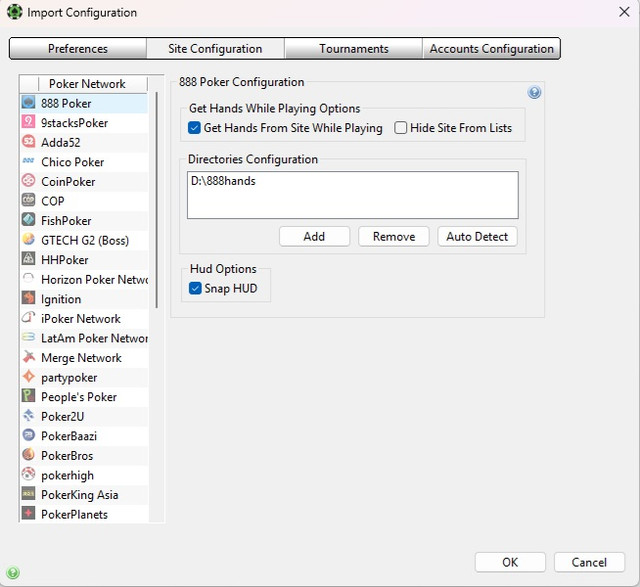Click the Poker2U icon
Viewport: 640px width, 587px height.
[x=29, y=416]
